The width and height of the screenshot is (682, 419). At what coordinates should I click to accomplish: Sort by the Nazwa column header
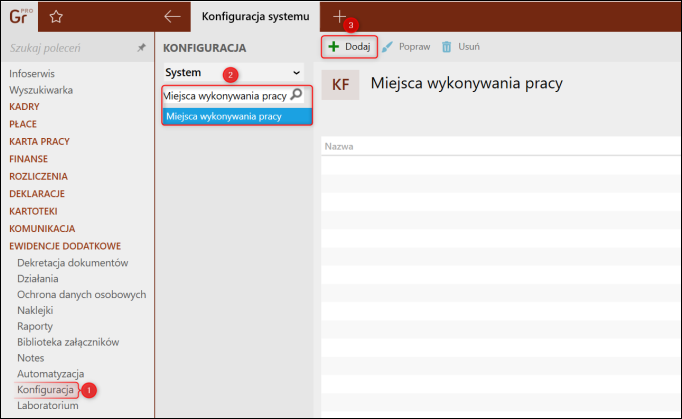tap(339, 147)
